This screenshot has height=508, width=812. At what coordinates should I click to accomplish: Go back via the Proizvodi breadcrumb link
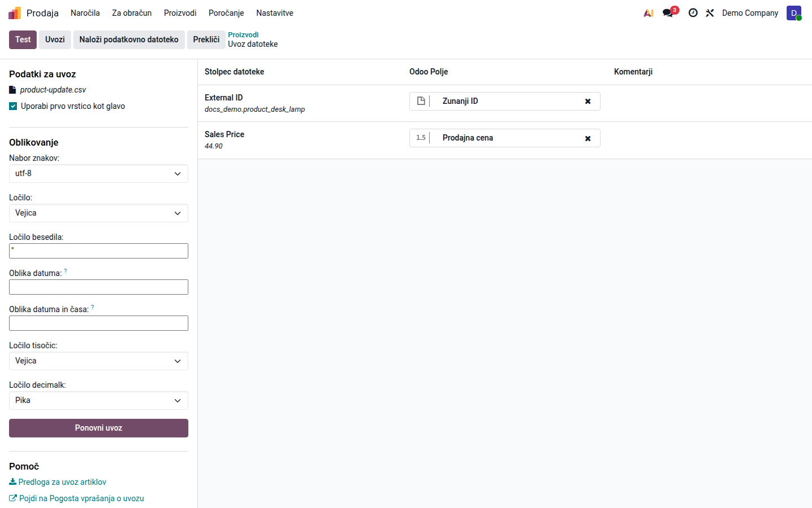coord(243,35)
